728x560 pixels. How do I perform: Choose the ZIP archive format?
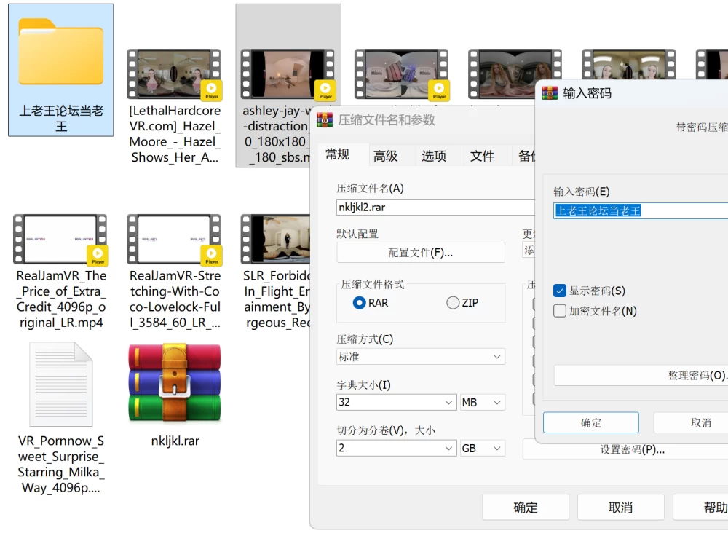[462, 303]
